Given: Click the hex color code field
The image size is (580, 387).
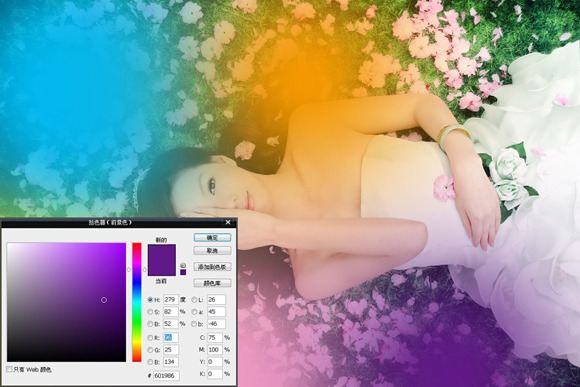Looking at the screenshot, I should (x=166, y=376).
